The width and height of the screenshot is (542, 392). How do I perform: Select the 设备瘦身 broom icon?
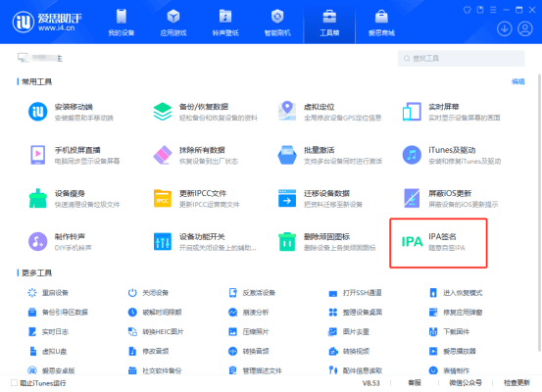click(38, 198)
